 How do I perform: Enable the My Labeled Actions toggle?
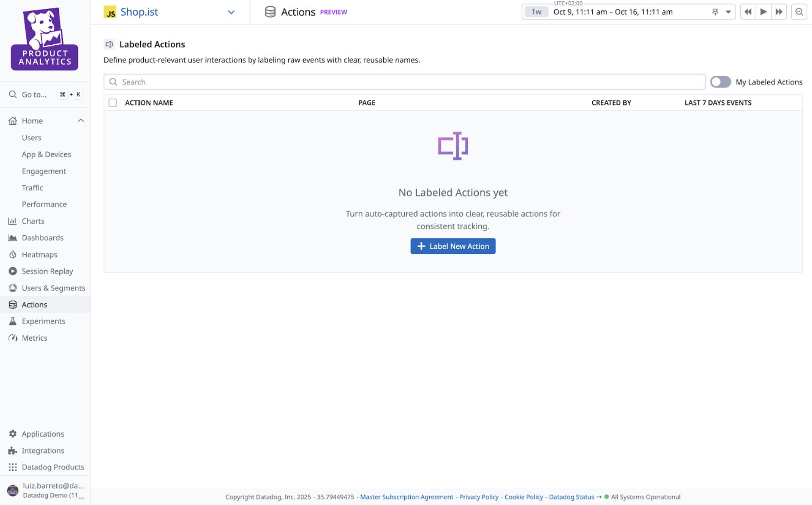point(720,82)
